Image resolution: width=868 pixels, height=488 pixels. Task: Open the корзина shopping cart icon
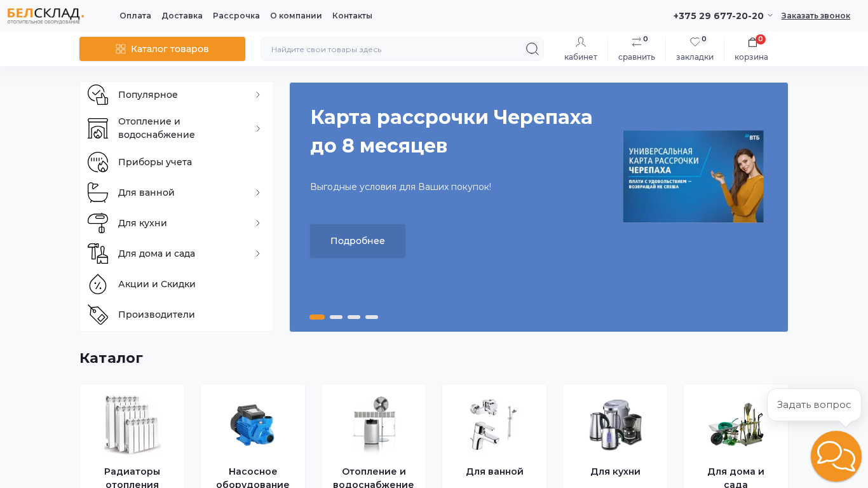752,42
